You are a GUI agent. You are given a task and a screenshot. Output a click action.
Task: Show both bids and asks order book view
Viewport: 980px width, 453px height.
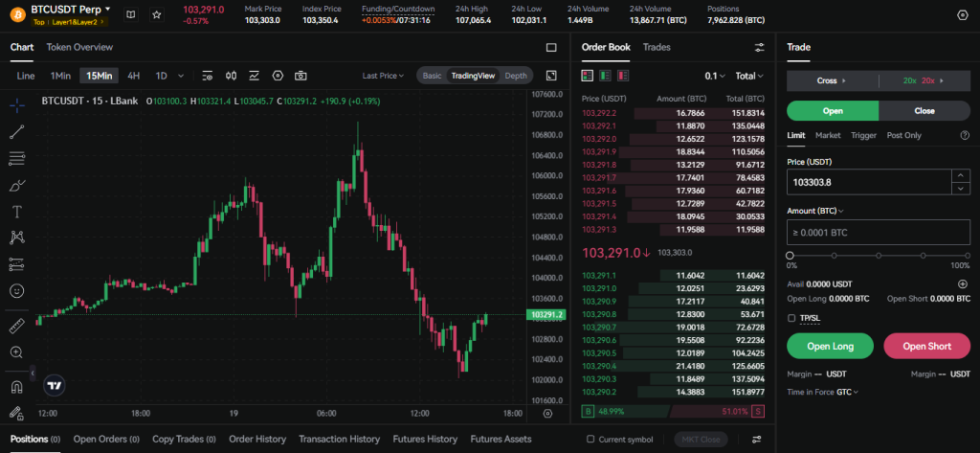[587, 76]
